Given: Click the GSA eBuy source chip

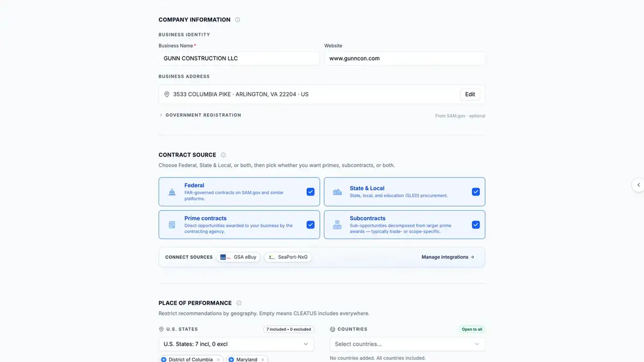Looking at the screenshot, I should pyautogui.click(x=238, y=257).
